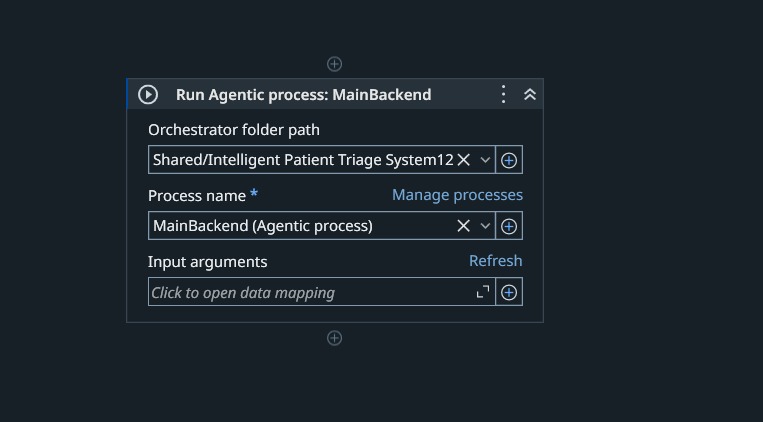Refresh the input arguments
Image resolution: width=763 pixels, height=422 pixels.
point(496,261)
